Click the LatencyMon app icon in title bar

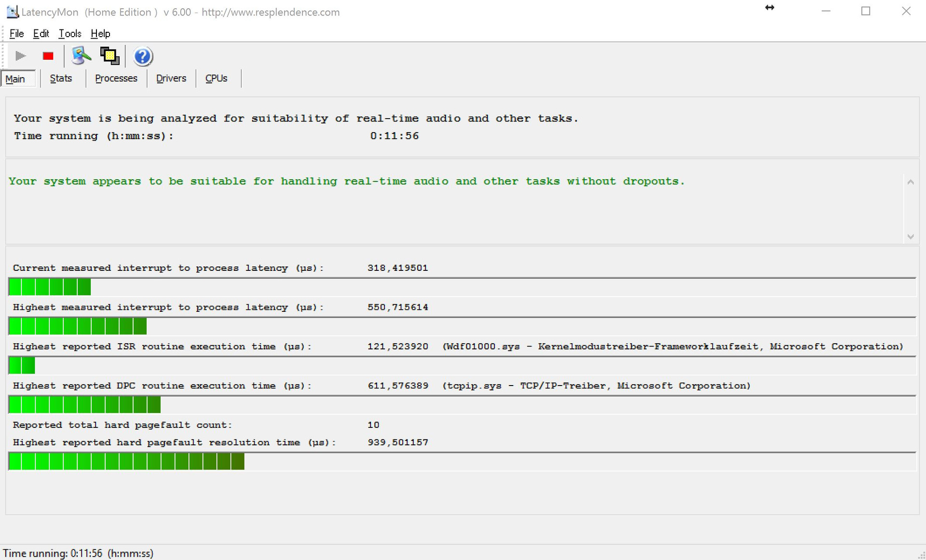[13, 12]
